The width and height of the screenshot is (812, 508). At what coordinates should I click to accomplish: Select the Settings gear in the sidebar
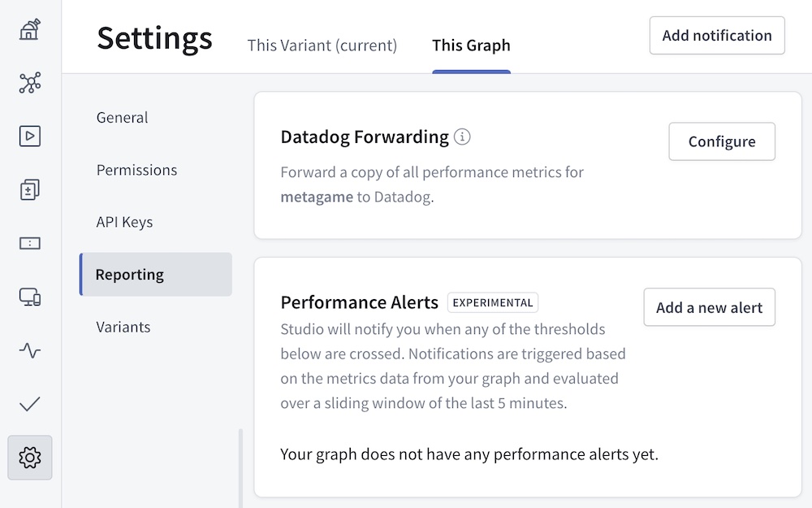coord(30,458)
